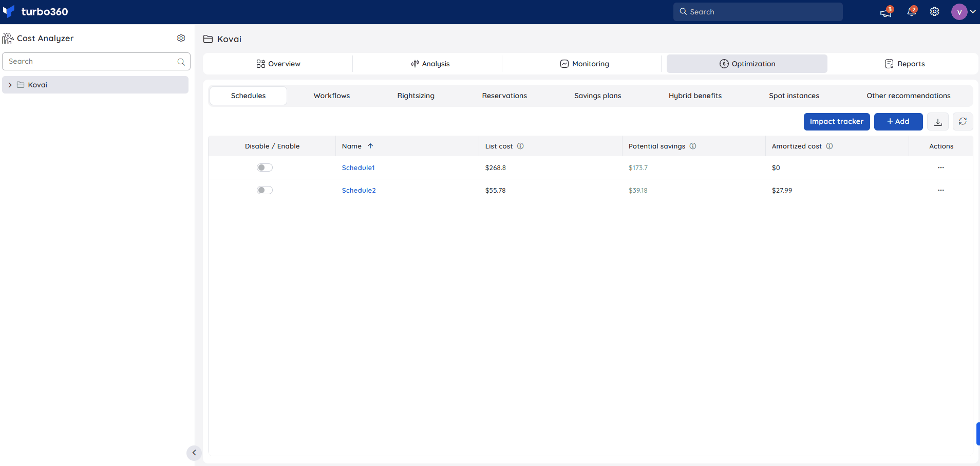Toggle Schedule1 enable switch
This screenshot has height=466, width=980.
pos(265,167)
